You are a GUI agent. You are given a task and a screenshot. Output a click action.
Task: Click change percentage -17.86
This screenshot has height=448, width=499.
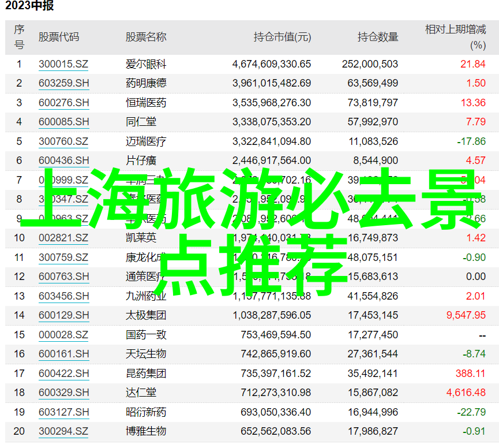(471, 141)
